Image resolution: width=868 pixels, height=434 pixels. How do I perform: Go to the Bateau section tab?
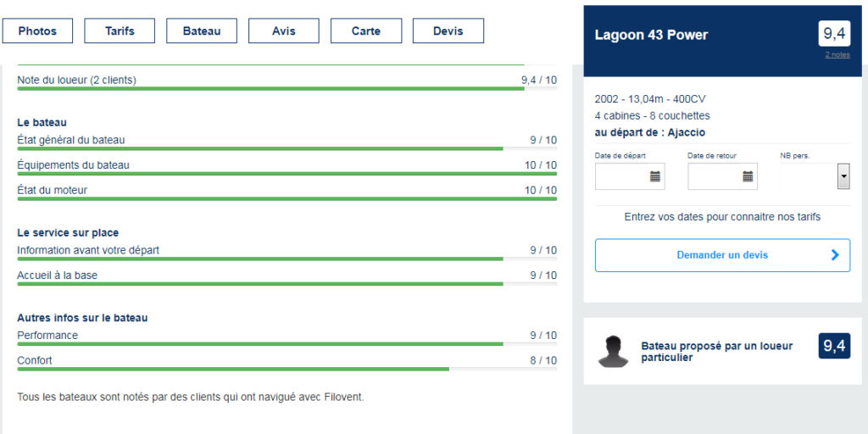[x=202, y=31]
